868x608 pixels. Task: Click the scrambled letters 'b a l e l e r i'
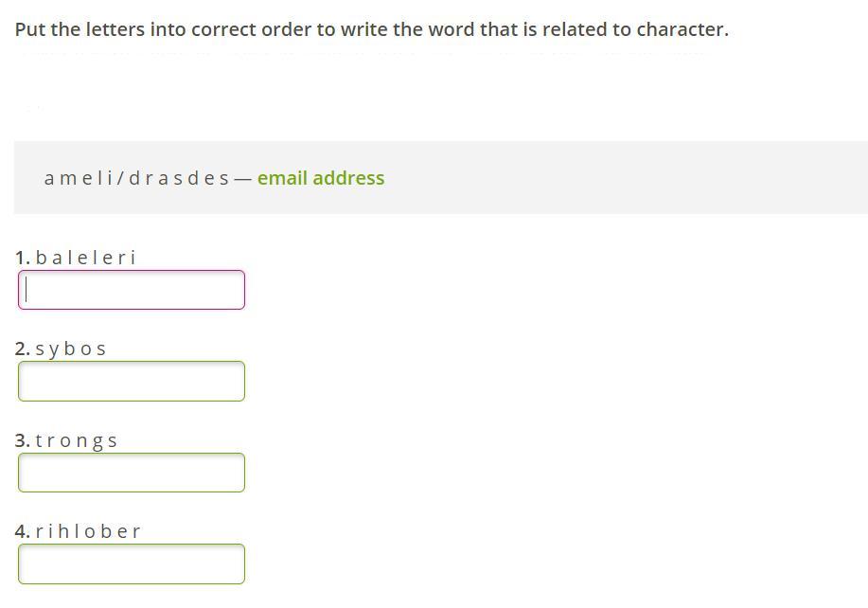(85, 258)
